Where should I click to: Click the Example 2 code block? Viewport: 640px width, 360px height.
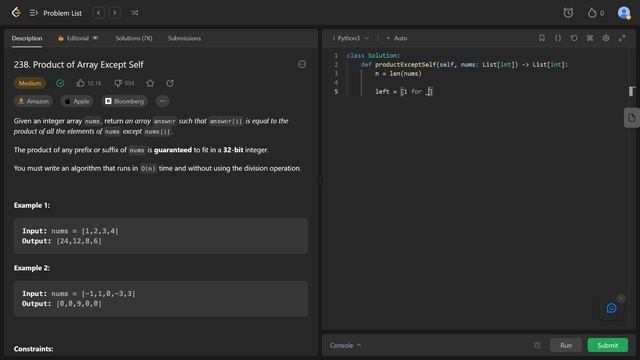[x=161, y=299]
